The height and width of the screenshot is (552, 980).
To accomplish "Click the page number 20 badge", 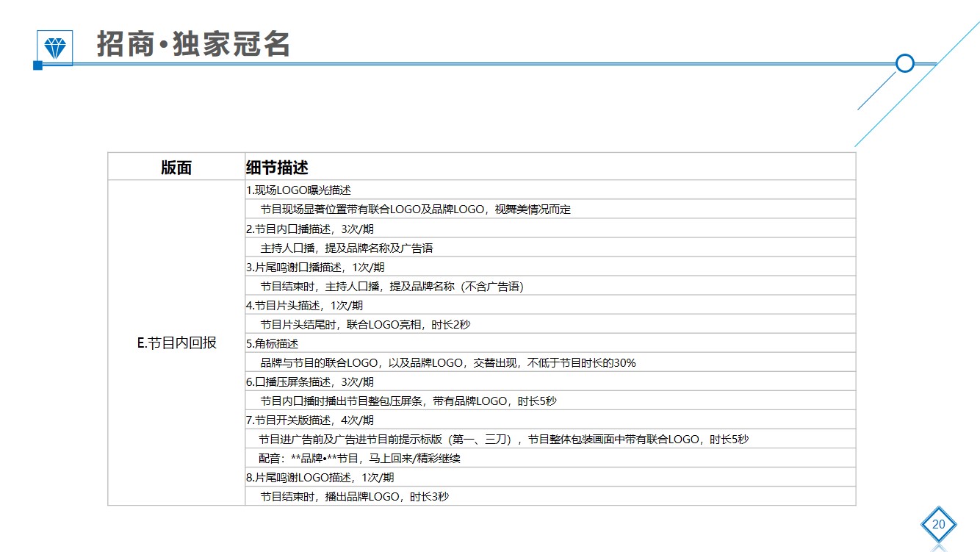I will click(938, 524).
